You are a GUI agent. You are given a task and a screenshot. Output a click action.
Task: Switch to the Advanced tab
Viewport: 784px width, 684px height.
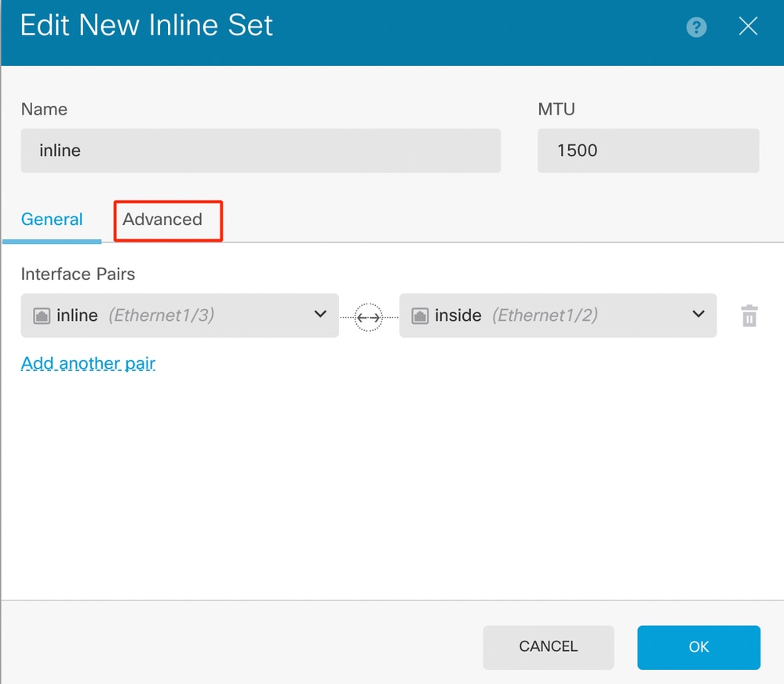tap(162, 220)
